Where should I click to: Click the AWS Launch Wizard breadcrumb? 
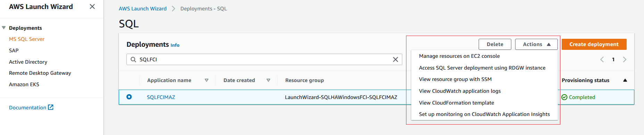pyautogui.click(x=143, y=9)
